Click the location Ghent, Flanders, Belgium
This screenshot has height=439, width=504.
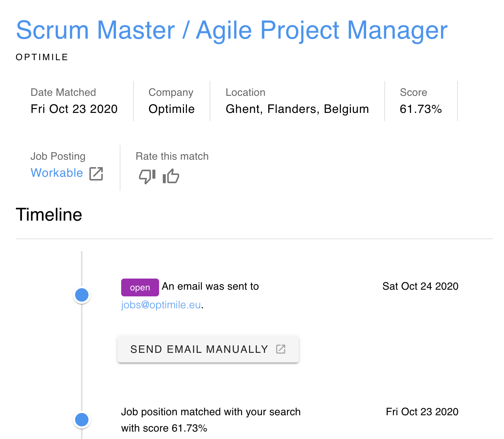[297, 109]
